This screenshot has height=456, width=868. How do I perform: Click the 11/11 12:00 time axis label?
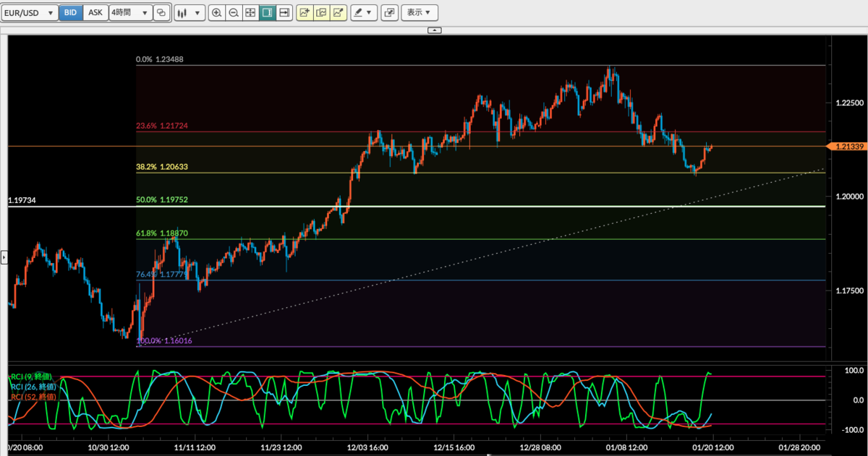tap(195, 448)
